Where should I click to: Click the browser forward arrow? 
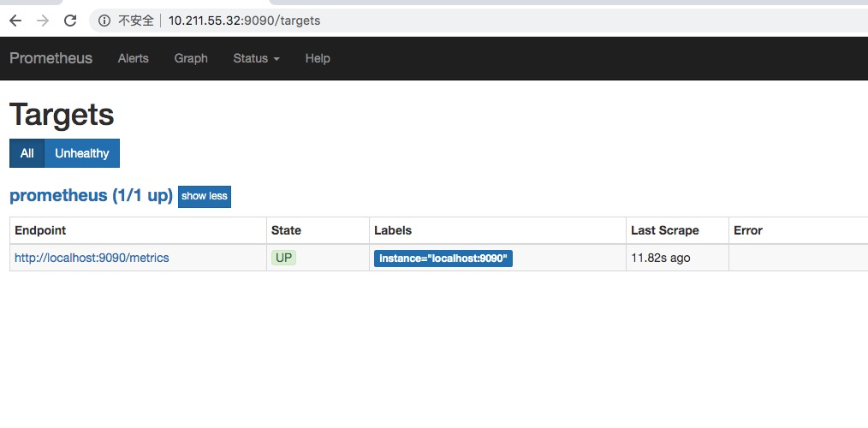click(x=43, y=21)
